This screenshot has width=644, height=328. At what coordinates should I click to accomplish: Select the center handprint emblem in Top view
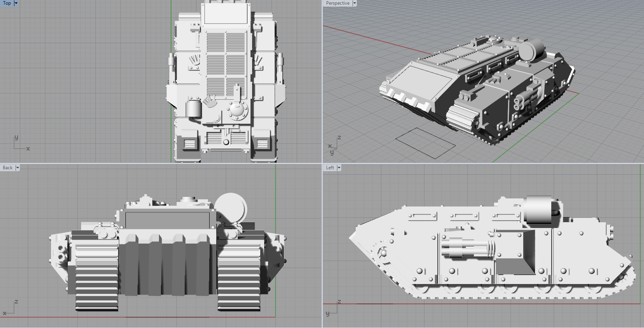(x=210, y=102)
